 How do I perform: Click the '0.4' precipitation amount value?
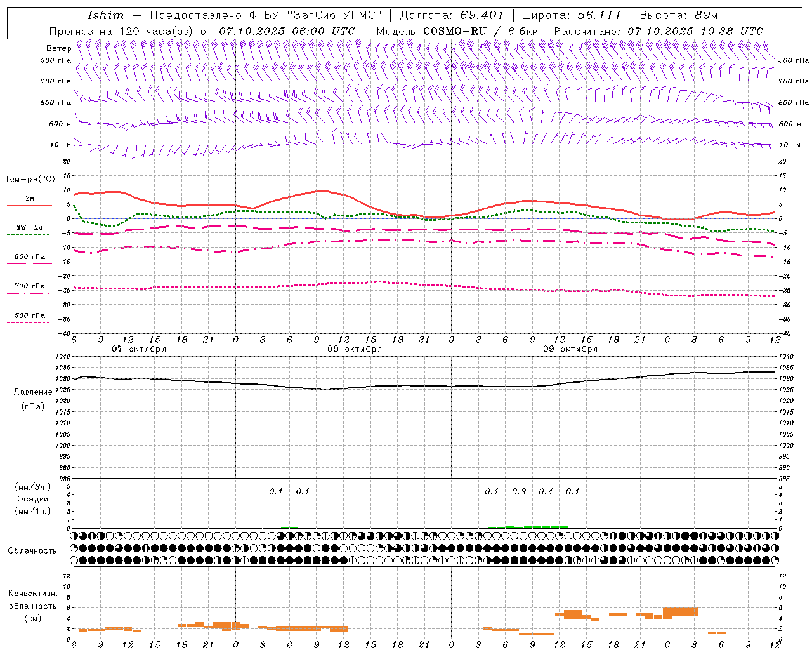click(546, 491)
